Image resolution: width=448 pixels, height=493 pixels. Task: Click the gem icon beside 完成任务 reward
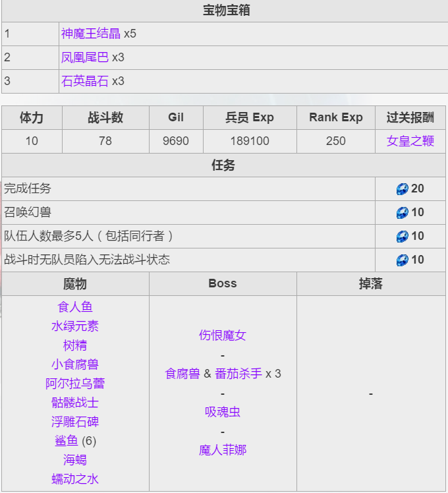click(x=402, y=189)
